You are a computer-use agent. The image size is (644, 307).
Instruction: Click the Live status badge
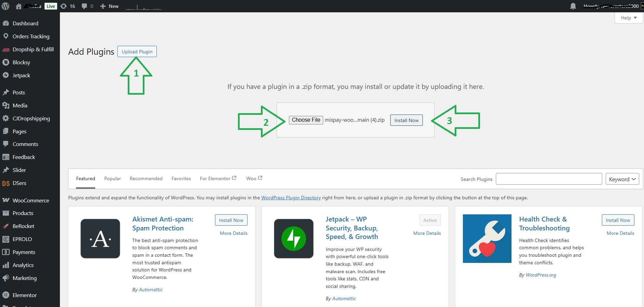pyautogui.click(x=51, y=6)
